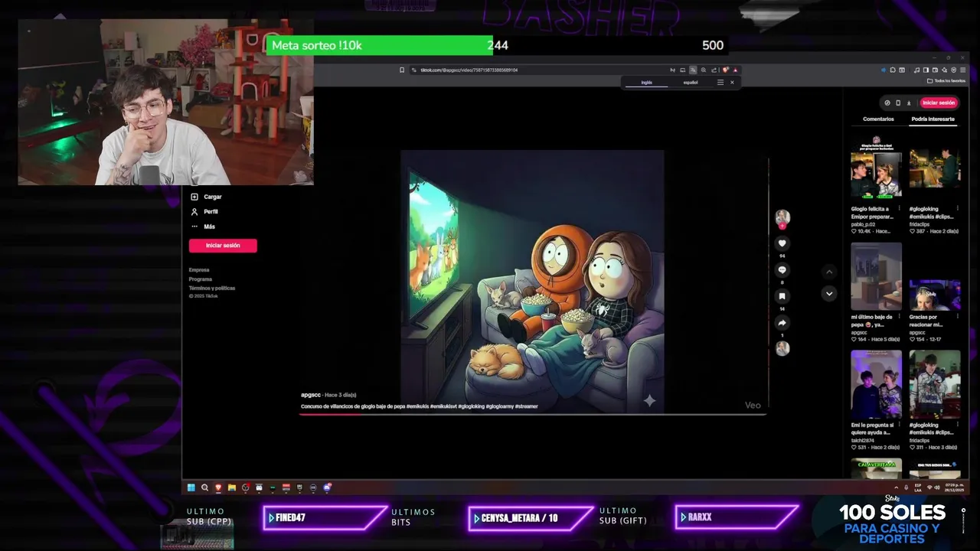Open the Programa footer link
This screenshot has width=980, height=551.
[x=201, y=279]
